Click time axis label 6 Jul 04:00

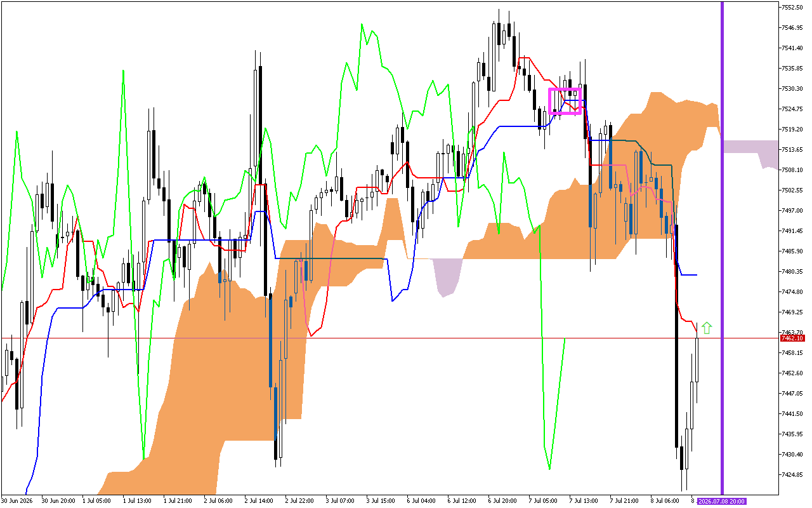[x=422, y=501]
